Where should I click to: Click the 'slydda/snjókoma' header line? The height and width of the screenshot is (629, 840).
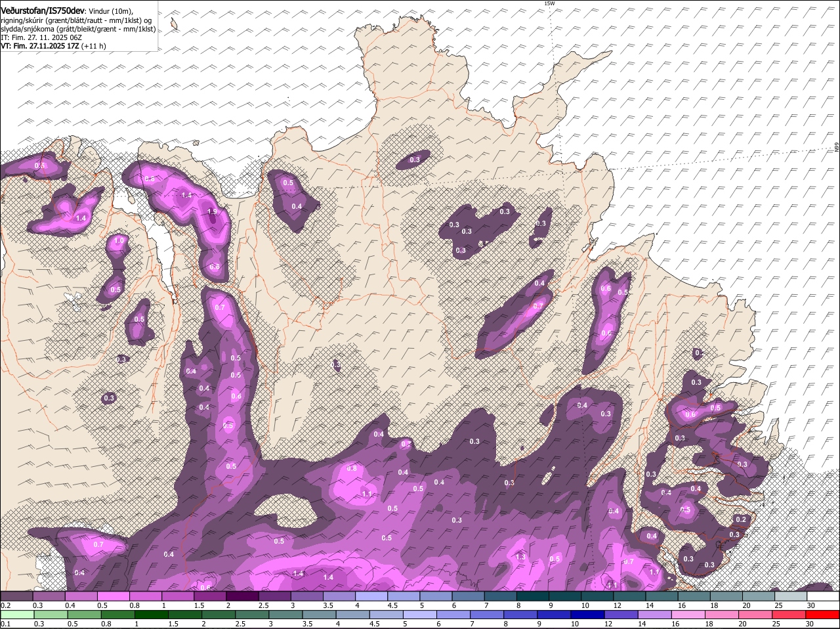point(78,29)
